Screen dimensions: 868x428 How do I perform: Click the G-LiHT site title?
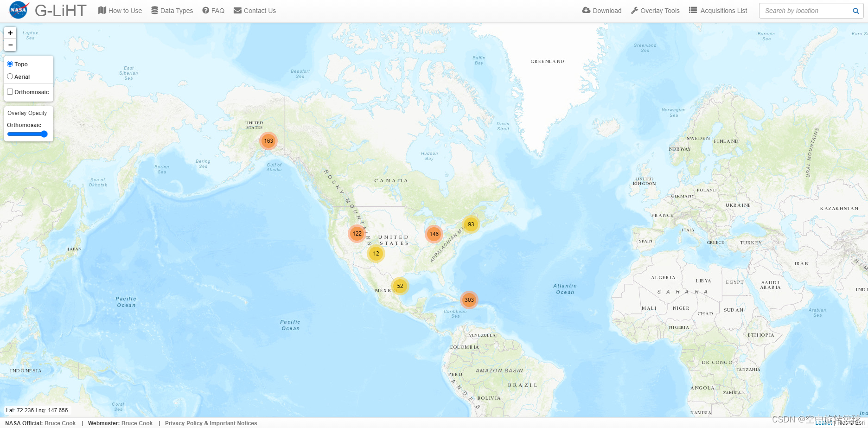point(61,11)
